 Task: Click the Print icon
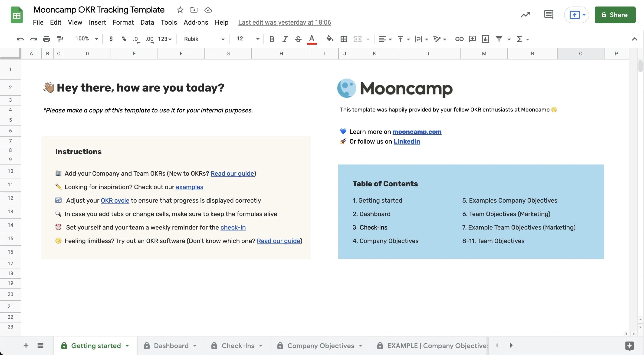tap(46, 39)
